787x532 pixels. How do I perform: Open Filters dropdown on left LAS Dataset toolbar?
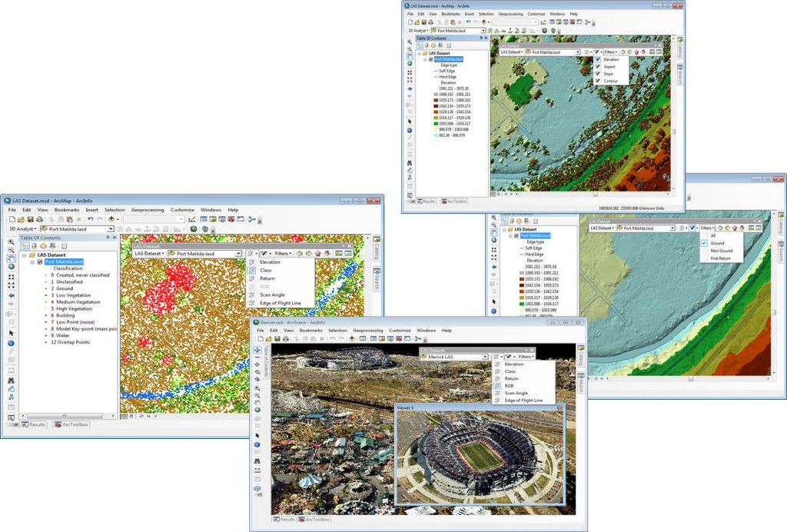[283, 254]
